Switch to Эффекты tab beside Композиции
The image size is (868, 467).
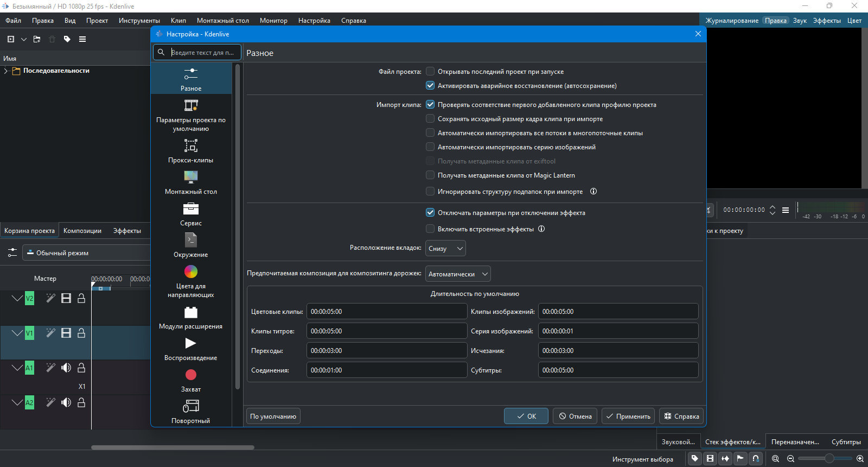pyautogui.click(x=127, y=230)
